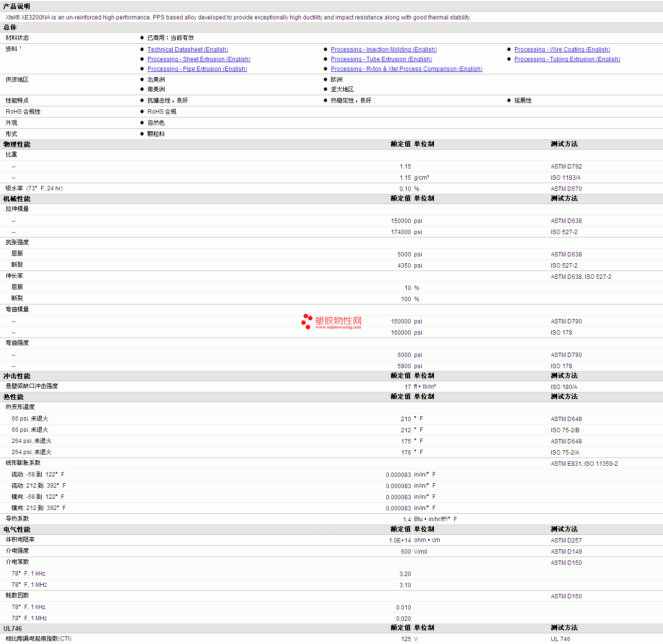The image size is (663, 644).
Task: Click the ISO 180/A test method
Action: (564, 387)
